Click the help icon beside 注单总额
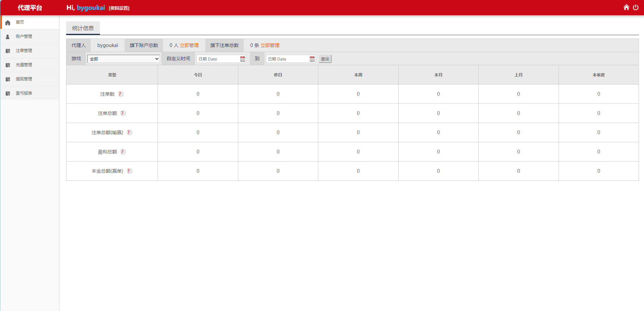The image size is (644, 311). point(123,113)
